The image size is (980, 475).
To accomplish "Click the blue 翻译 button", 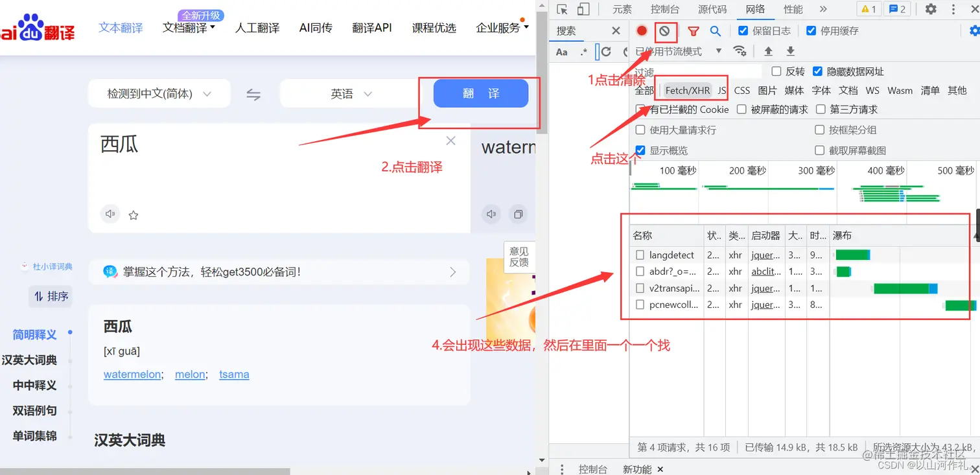I will coord(480,93).
